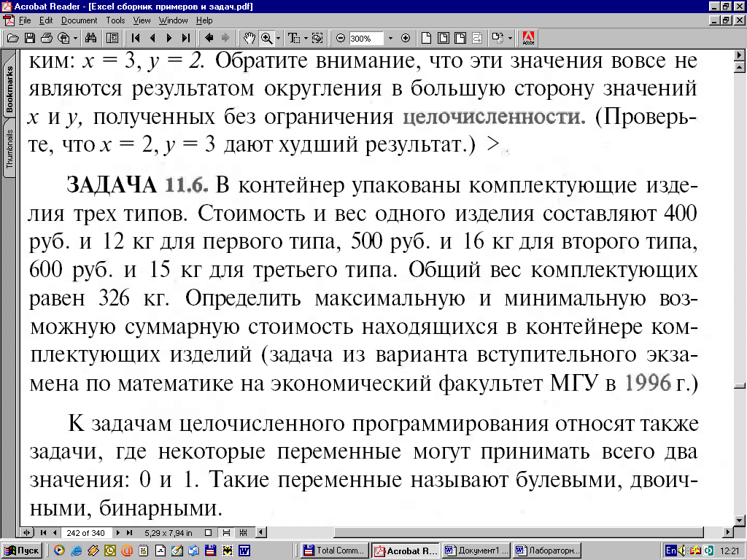The width and height of the screenshot is (747, 560).
Task: Switch to Total Commander taskbar button
Action: (334, 551)
